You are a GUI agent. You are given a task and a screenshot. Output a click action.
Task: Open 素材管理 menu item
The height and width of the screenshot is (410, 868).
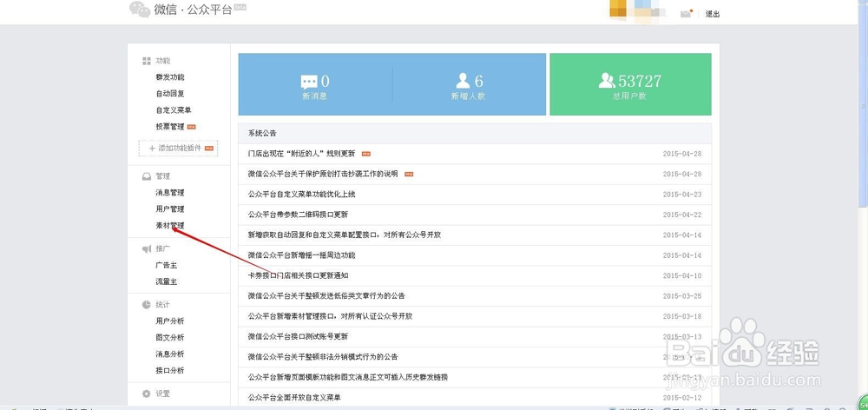[x=170, y=226]
